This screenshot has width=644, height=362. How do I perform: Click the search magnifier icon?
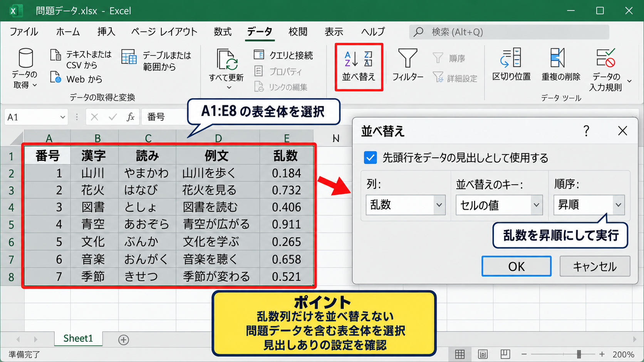click(418, 32)
